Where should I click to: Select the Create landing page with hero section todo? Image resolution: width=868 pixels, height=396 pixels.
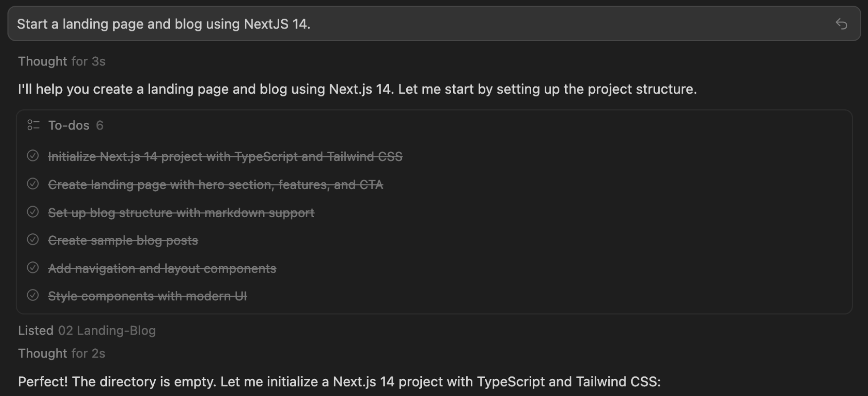[x=215, y=184]
